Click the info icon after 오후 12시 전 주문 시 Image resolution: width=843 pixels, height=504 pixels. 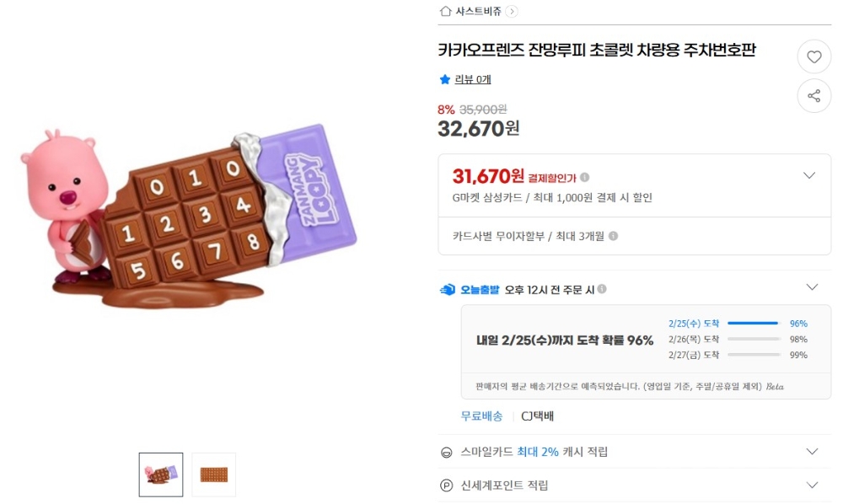(602, 289)
